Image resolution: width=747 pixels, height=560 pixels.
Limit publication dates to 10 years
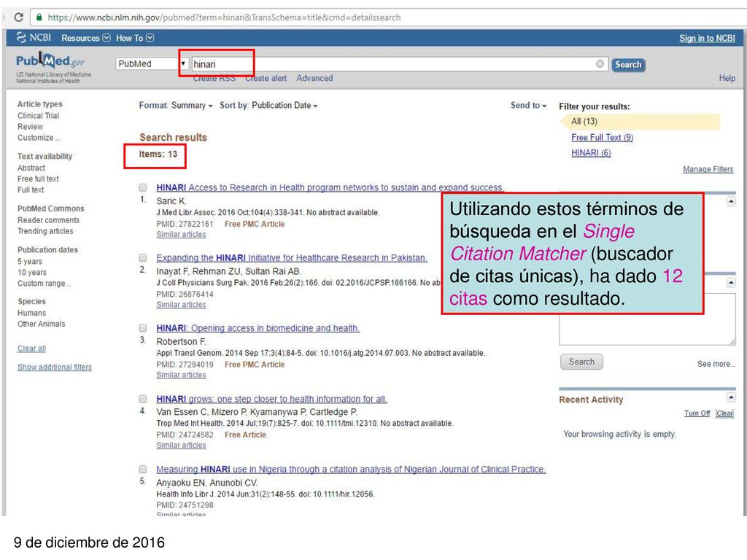coord(32,273)
